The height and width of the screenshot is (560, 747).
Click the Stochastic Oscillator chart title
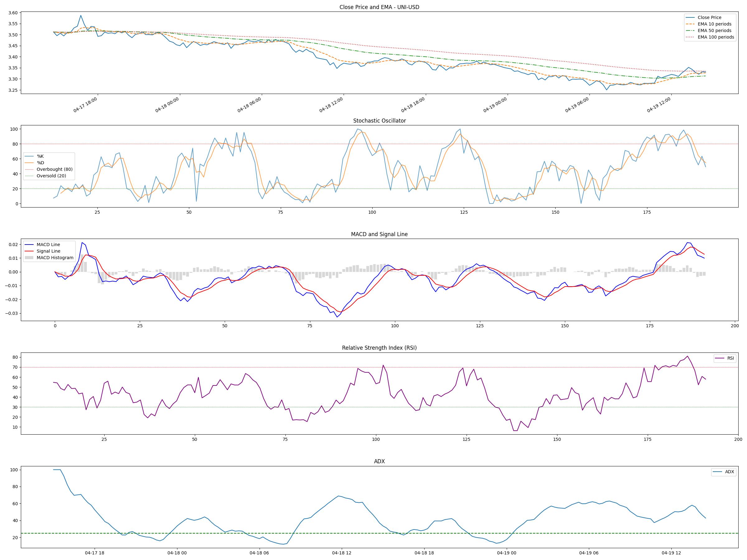pos(379,121)
